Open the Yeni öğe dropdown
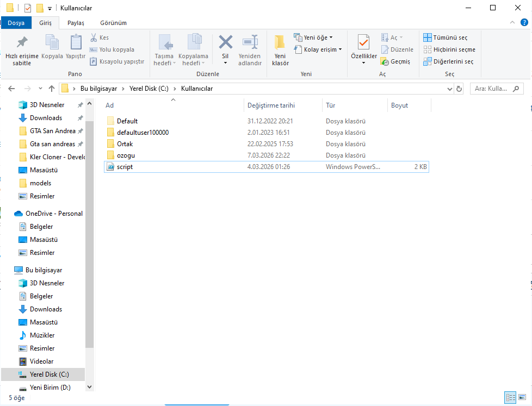The height and width of the screenshot is (406, 532). pyautogui.click(x=313, y=38)
